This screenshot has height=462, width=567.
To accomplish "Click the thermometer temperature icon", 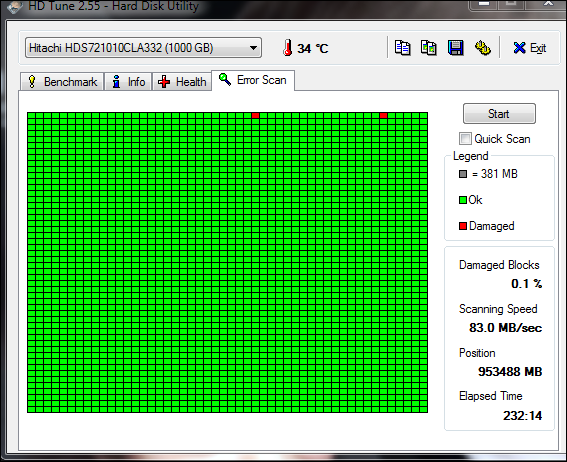I will (x=287, y=48).
